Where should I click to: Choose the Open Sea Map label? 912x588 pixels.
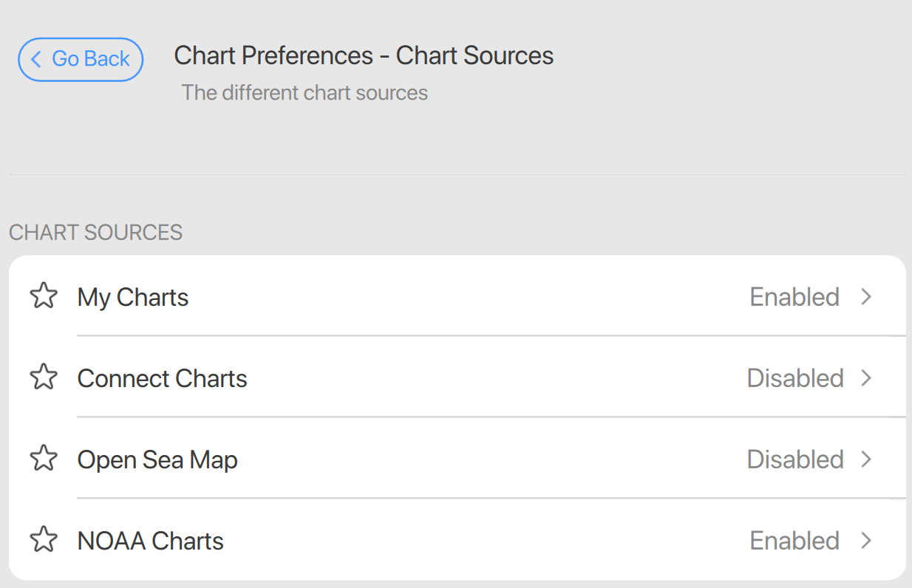(157, 459)
